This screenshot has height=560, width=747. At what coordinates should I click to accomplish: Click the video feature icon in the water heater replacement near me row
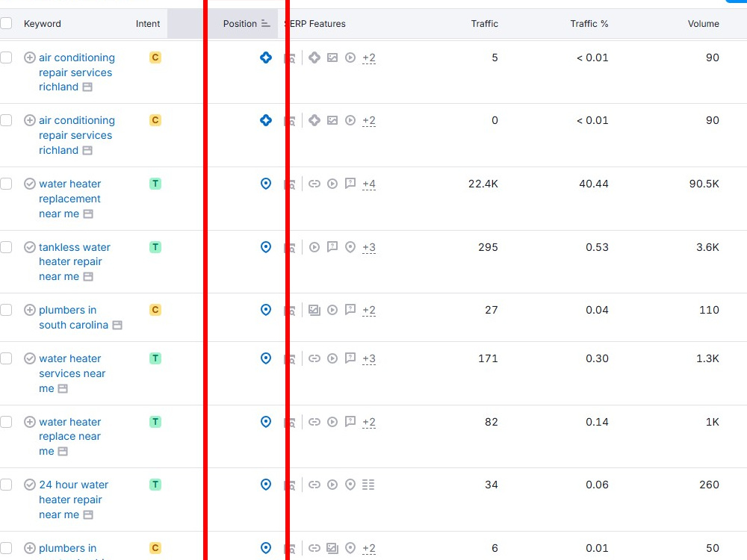coord(332,184)
